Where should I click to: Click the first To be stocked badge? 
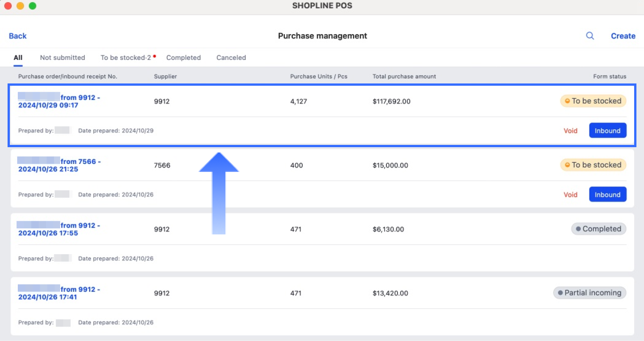point(593,101)
